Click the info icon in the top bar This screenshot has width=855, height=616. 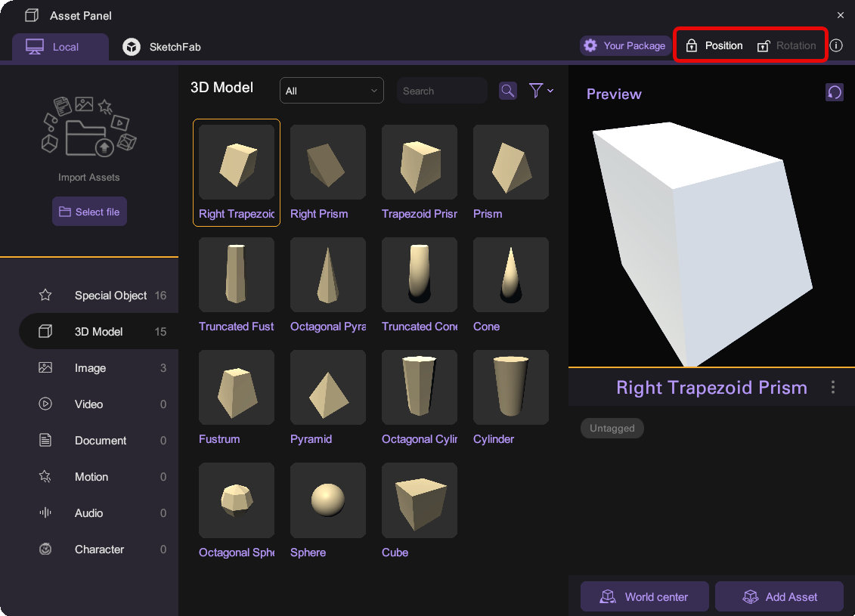(836, 45)
